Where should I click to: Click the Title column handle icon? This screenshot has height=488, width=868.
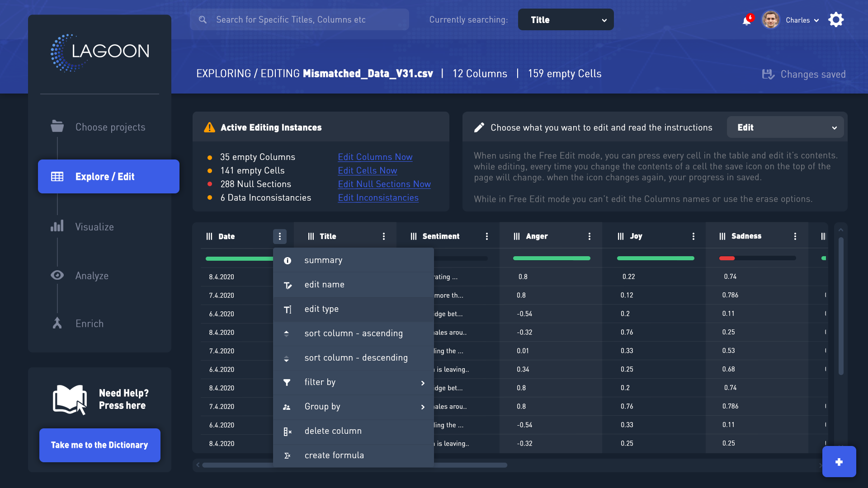311,236
